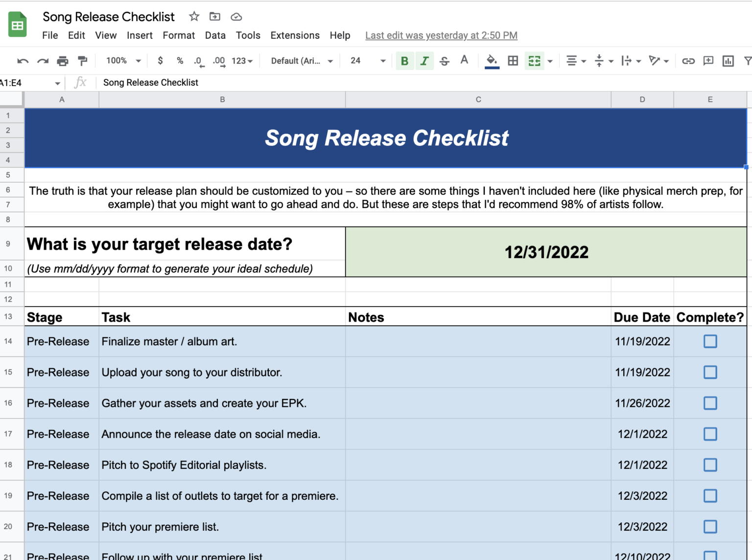Viewport: 752px width, 560px height.
Task: Toggle the Bold button
Action: [404, 61]
